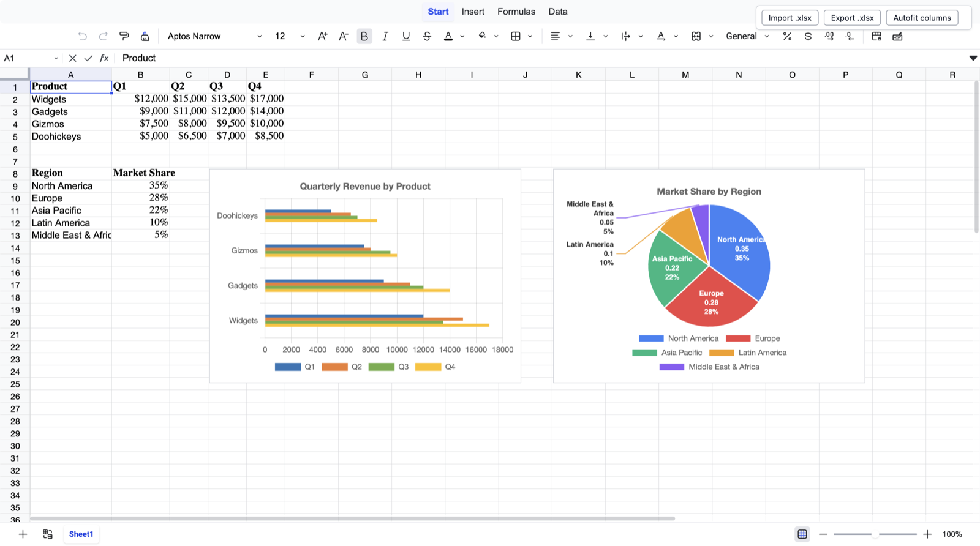
Task: Toggle the gridlines view button in status bar
Action: click(x=802, y=534)
